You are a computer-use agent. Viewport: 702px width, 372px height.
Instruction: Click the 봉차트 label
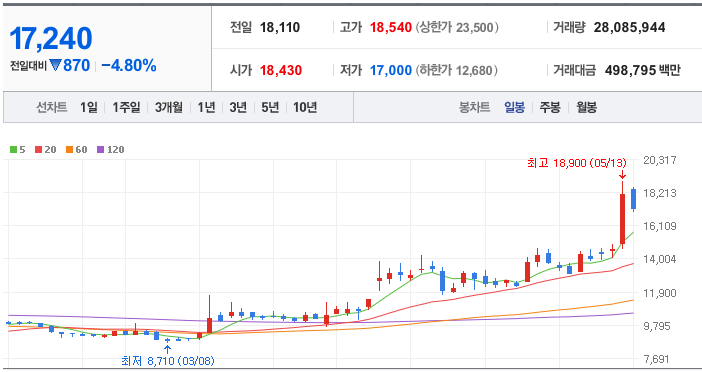pos(475,107)
